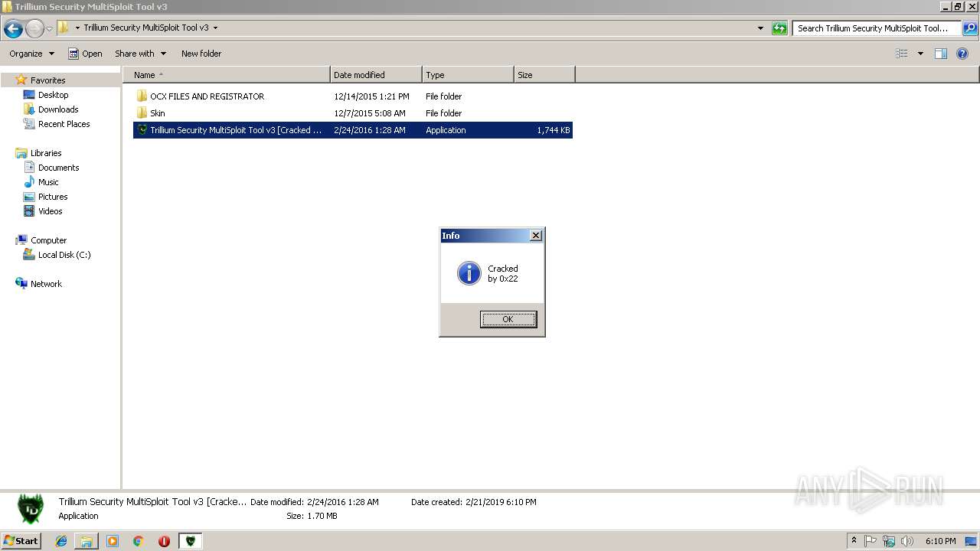Select the Skin folder

click(353, 113)
